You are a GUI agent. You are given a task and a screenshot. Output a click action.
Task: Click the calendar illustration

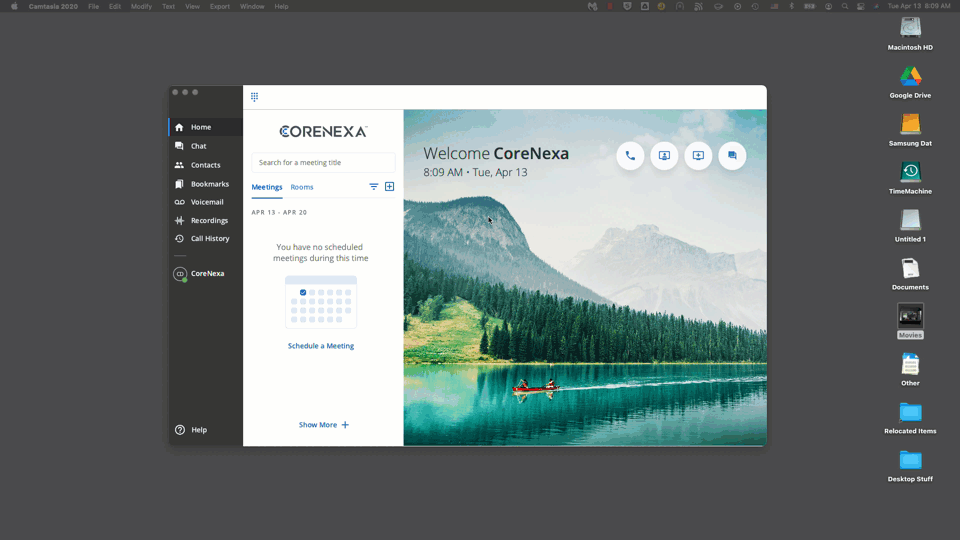(x=321, y=302)
